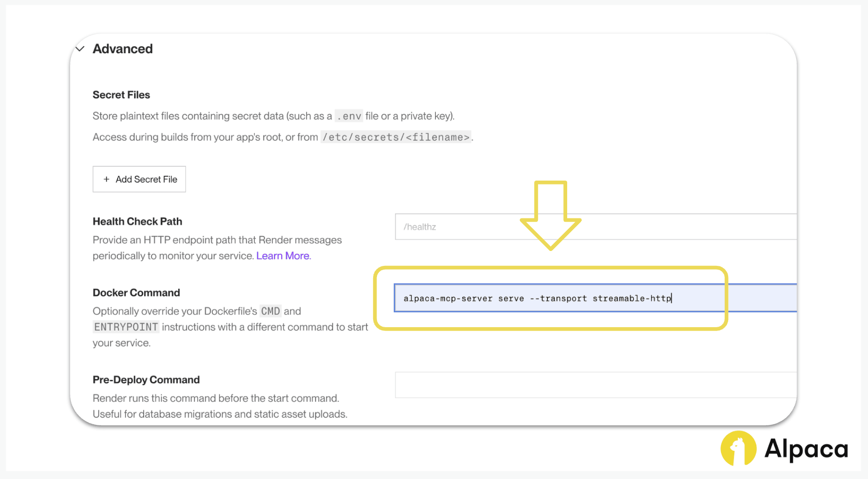Click the CMD inline code tag
The image size is (868, 479).
[270, 311]
